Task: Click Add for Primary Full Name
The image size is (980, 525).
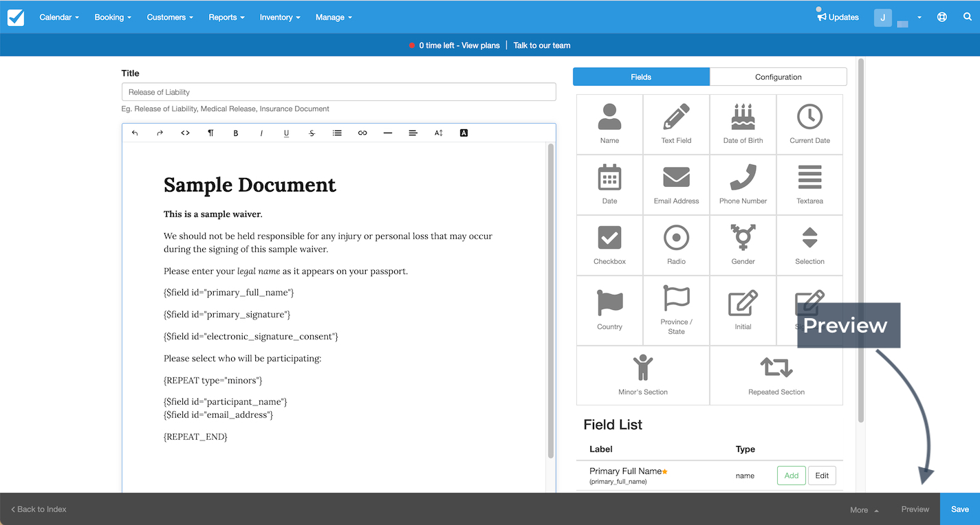Action: [792, 476]
